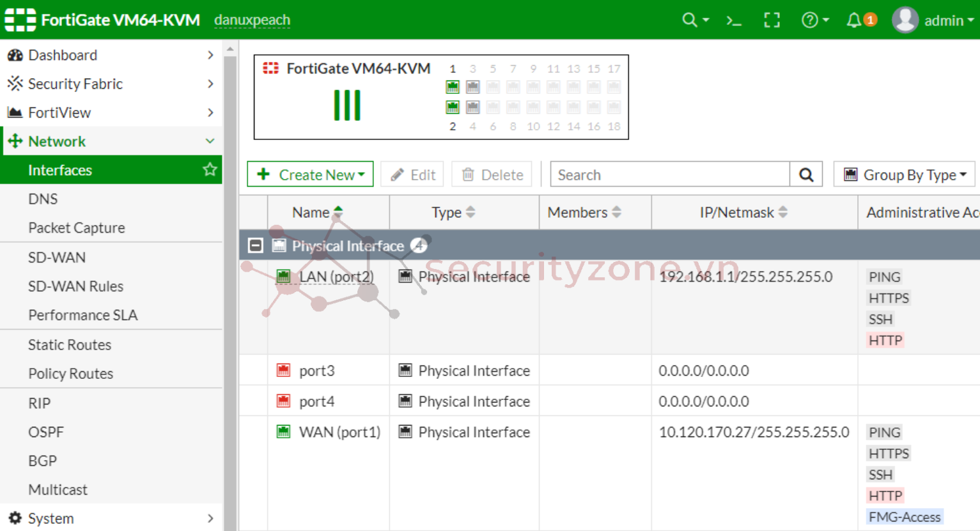Click the Delete button
This screenshot has height=531, width=980.
click(492, 174)
